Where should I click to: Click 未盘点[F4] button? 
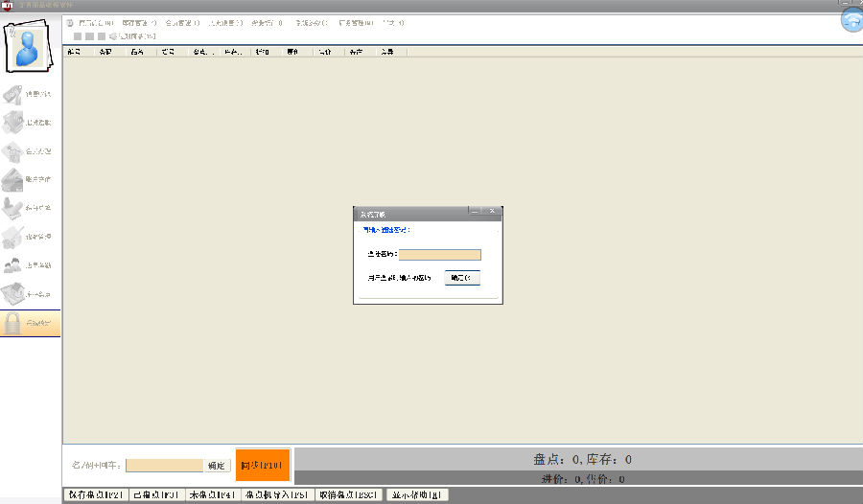coord(213,494)
